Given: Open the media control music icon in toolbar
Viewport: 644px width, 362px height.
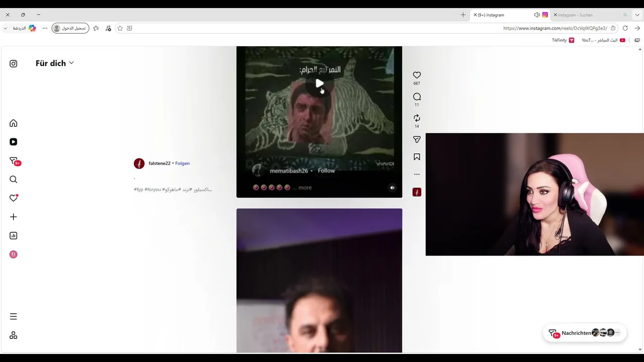Looking at the screenshot, I should (108, 28).
